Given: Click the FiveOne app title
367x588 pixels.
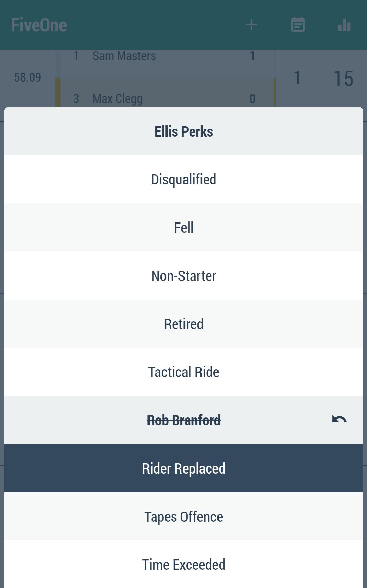Looking at the screenshot, I should point(39,25).
